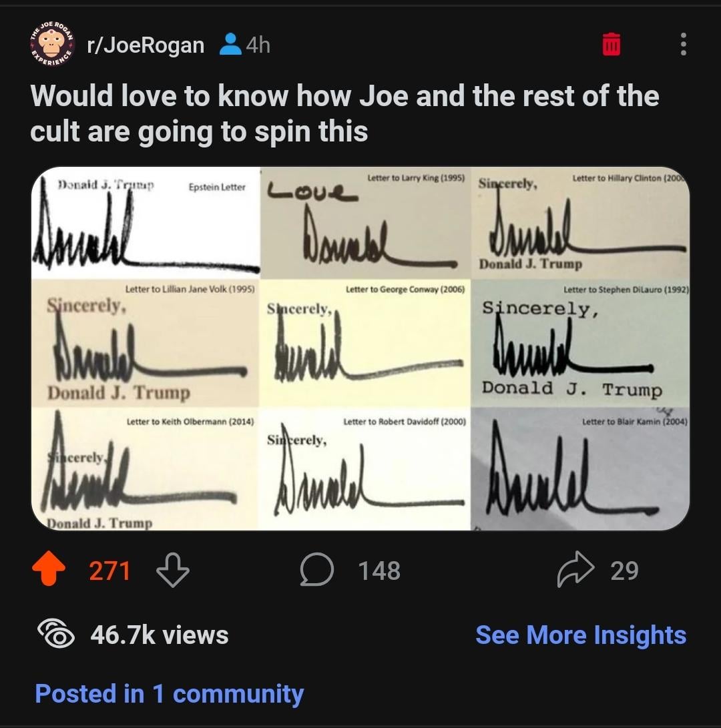The height and width of the screenshot is (728, 721).
Task: Tap the Letter to Blair Kamin signature panel
Action: [580, 469]
